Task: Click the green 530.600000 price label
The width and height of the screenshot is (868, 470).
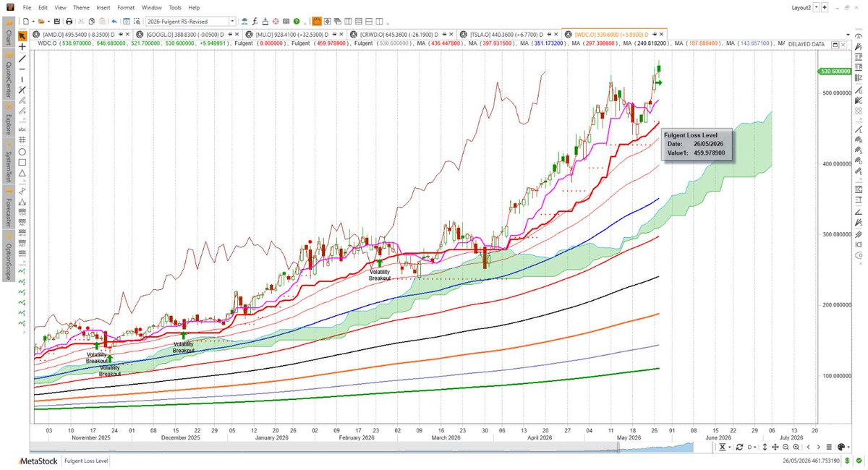Action: point(835,71)
